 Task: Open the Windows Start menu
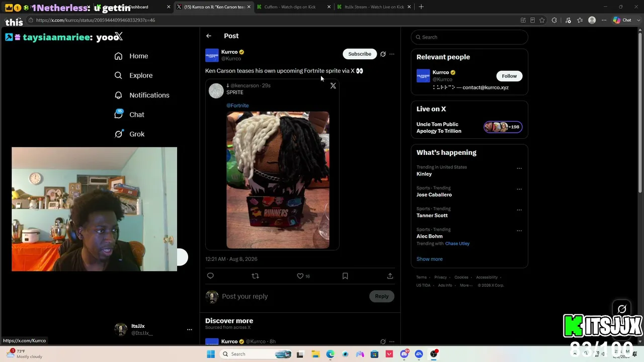tap(211, 354)
